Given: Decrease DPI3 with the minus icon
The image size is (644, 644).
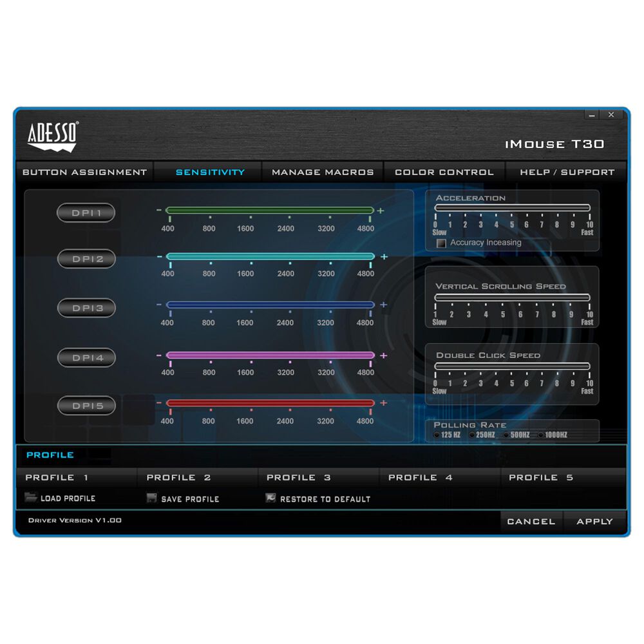Looking at the screenshot, I should [159, 305].
